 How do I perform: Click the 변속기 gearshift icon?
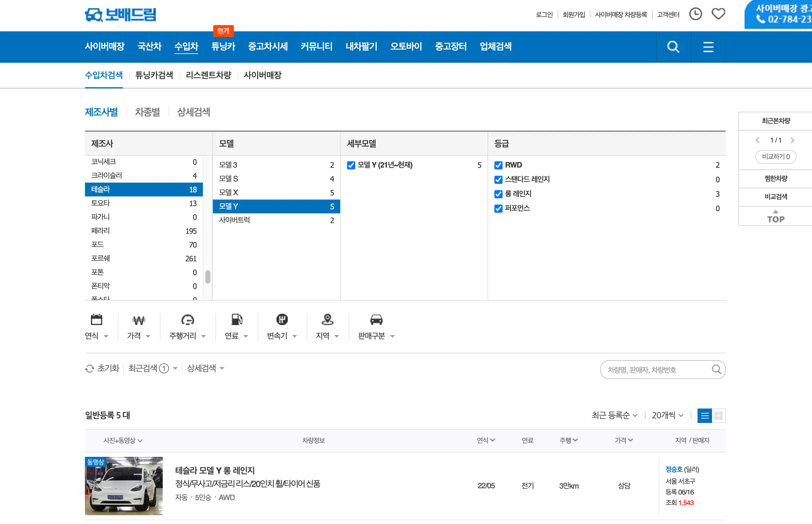(282, 319)
